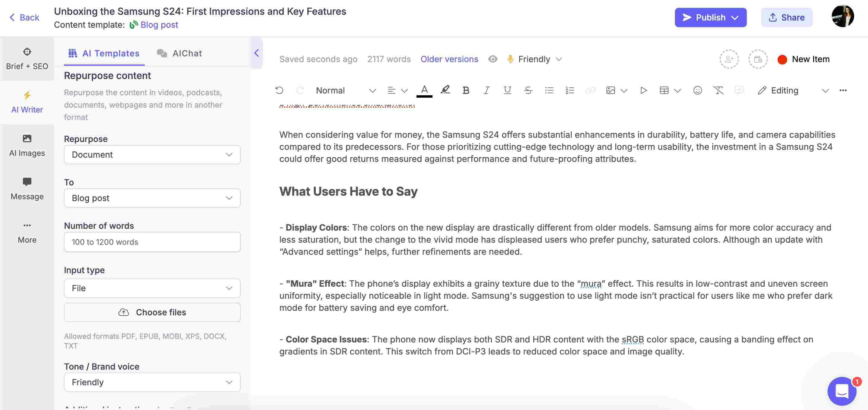
Task: Open the Friendly tone dropdown in header
Action: click(x=540, y=59)
